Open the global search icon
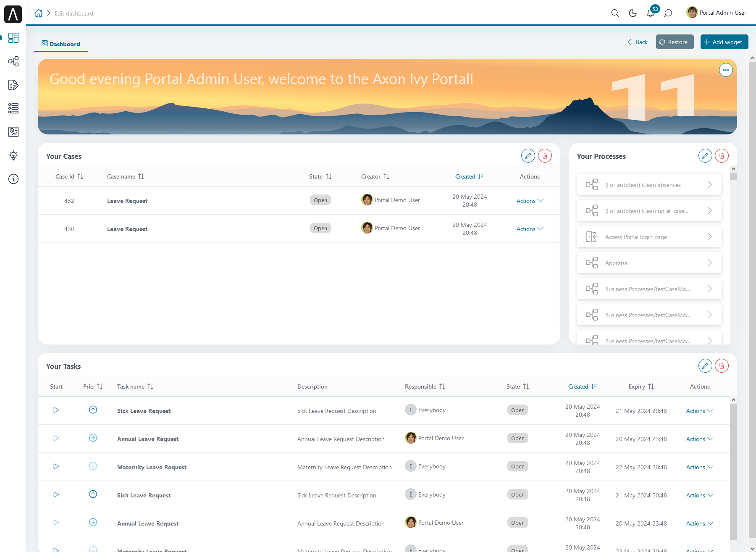The width and height of the screenshot is (756, 552). [615, 13]
